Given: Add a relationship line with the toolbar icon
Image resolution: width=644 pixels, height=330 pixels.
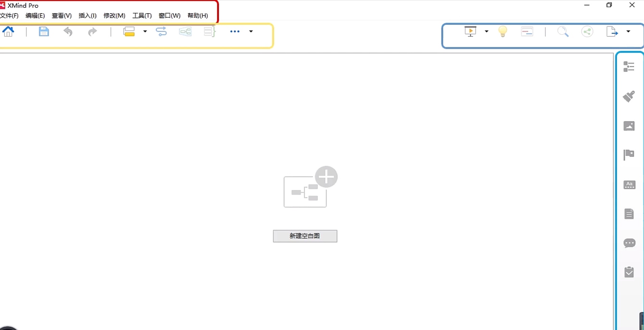Looking at the screenshot, I should tap(161, 31).
